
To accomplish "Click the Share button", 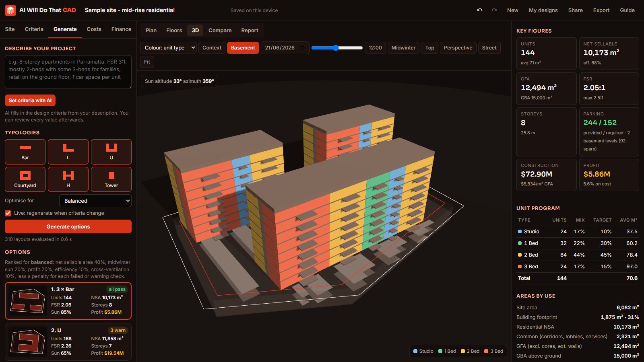I will click(575, 10).
